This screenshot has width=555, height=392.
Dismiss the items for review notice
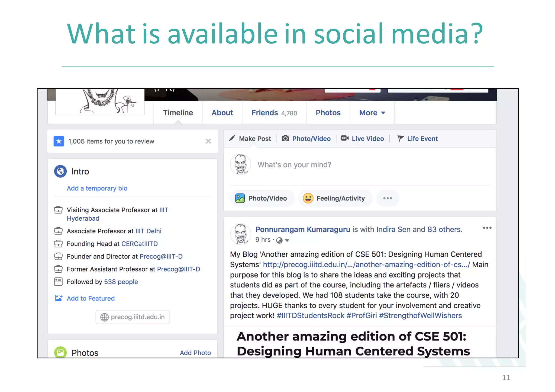(x=208, y=141)
